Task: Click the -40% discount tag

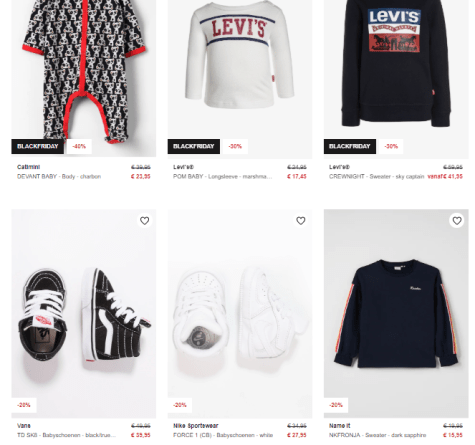Action: click(79, 146)
